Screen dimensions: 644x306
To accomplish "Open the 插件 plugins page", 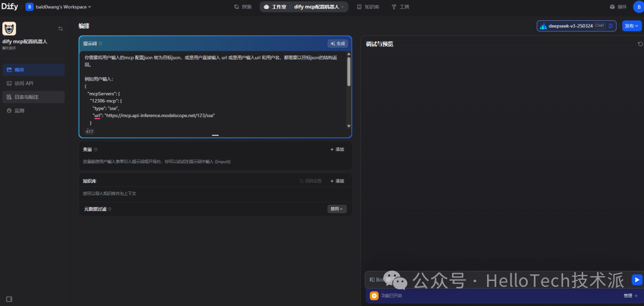I will click(618, 7).
